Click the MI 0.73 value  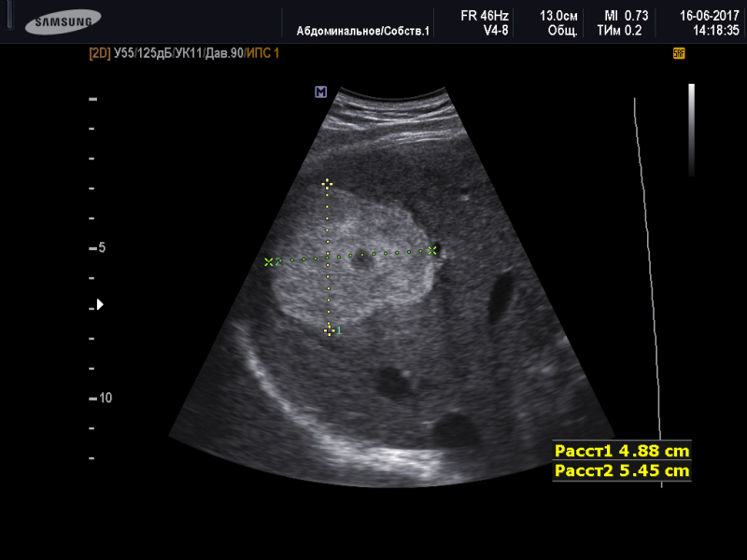626,16
